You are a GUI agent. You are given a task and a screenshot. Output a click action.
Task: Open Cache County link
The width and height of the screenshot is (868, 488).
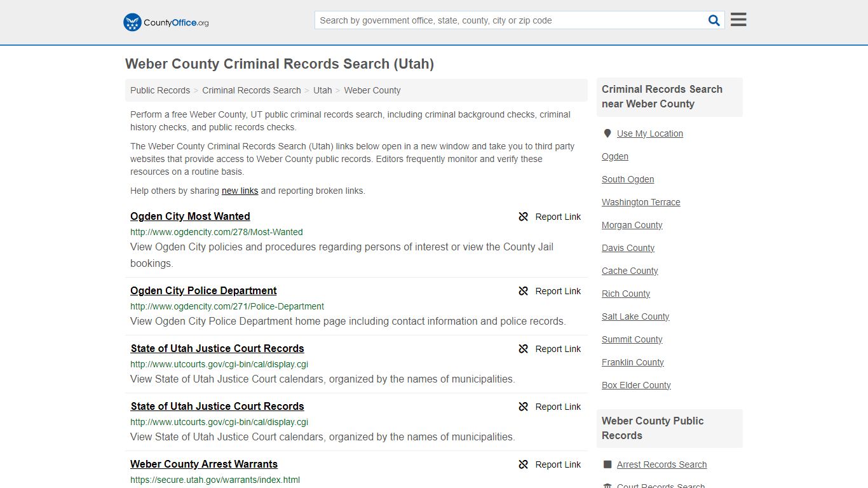pyautogui.click(x=630, y=271)
